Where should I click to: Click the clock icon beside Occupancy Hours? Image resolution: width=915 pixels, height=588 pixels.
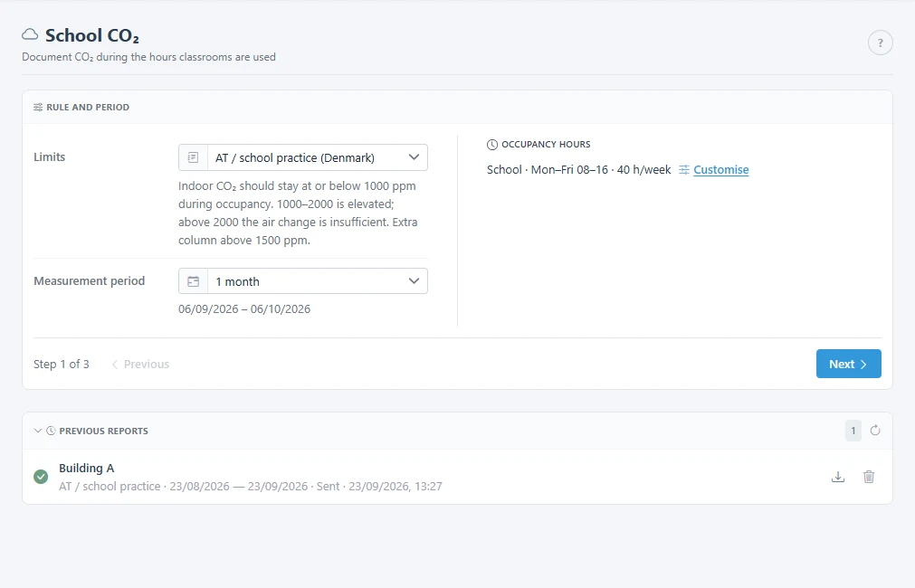tap(492, 145)
